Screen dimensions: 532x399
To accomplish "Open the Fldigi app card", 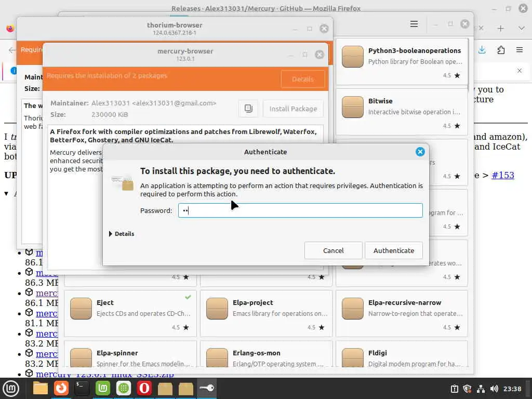I will coord(402,354).
